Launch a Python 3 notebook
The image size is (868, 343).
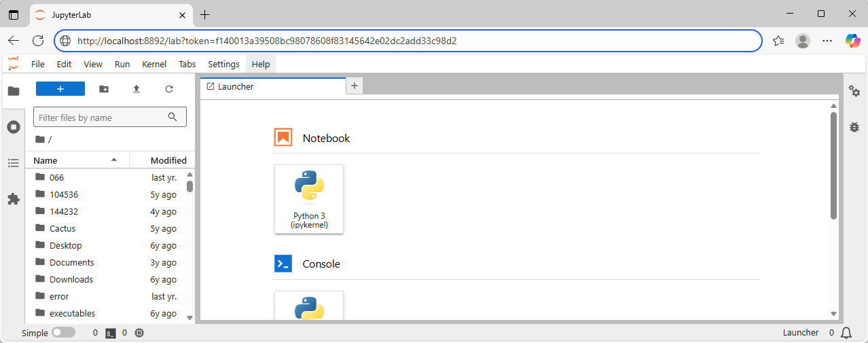[x=309, y=199]
